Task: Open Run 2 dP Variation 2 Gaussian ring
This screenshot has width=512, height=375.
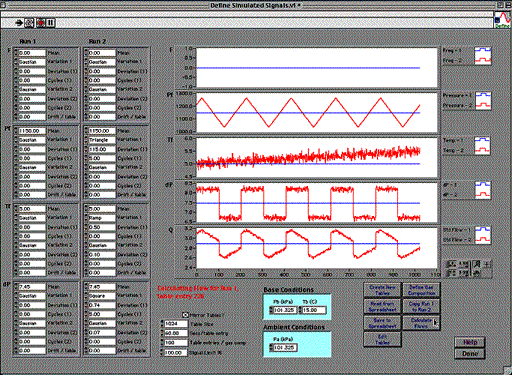Action: (102, 323)
